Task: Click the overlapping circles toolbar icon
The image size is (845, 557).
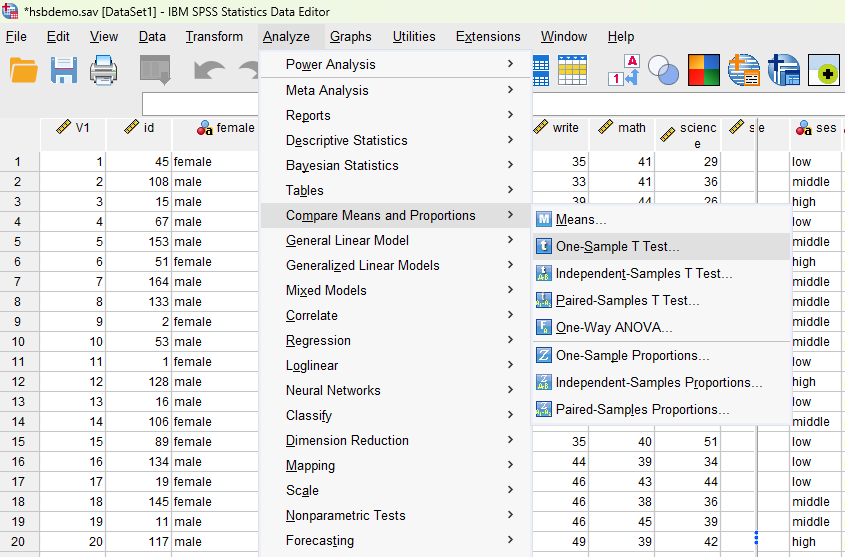Action: (x=663, y=70)
